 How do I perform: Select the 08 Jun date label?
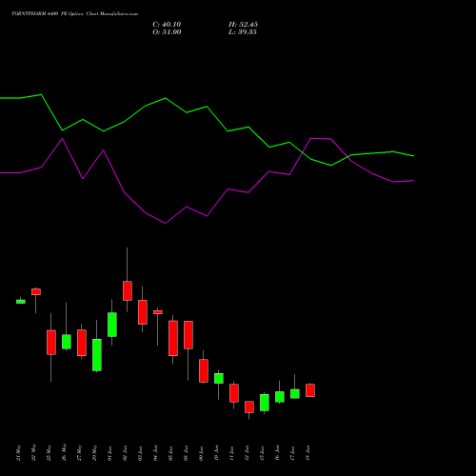(186, 453)
